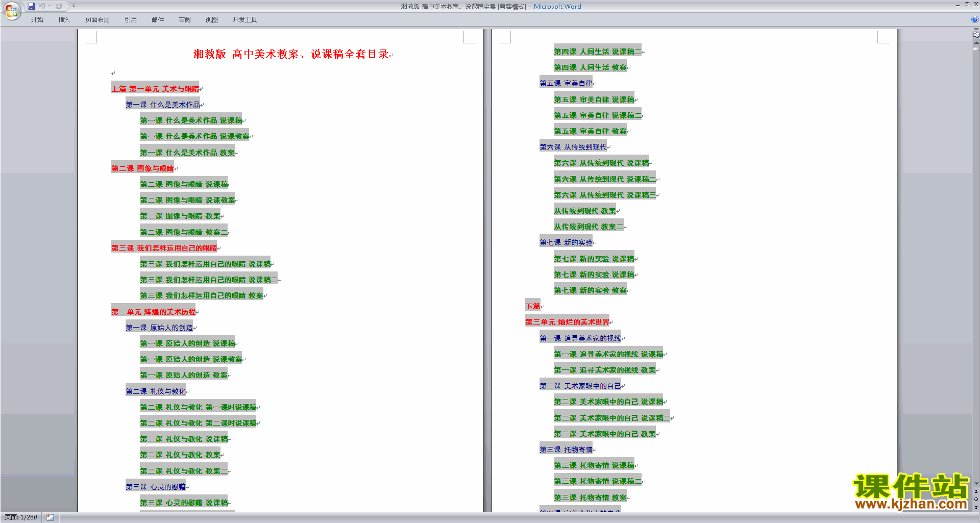Open the Office button menu
The image size is (980, 523).
point(11,11)
